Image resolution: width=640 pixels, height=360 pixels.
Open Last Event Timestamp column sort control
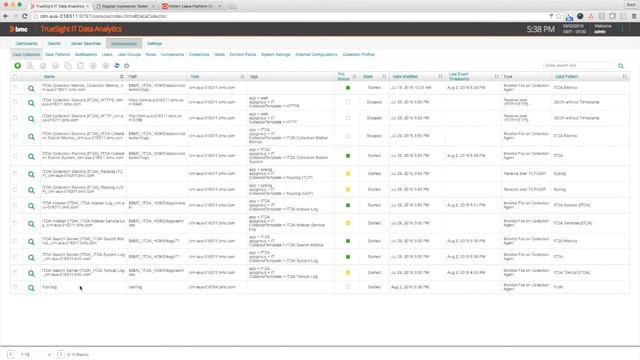point(497,77)
